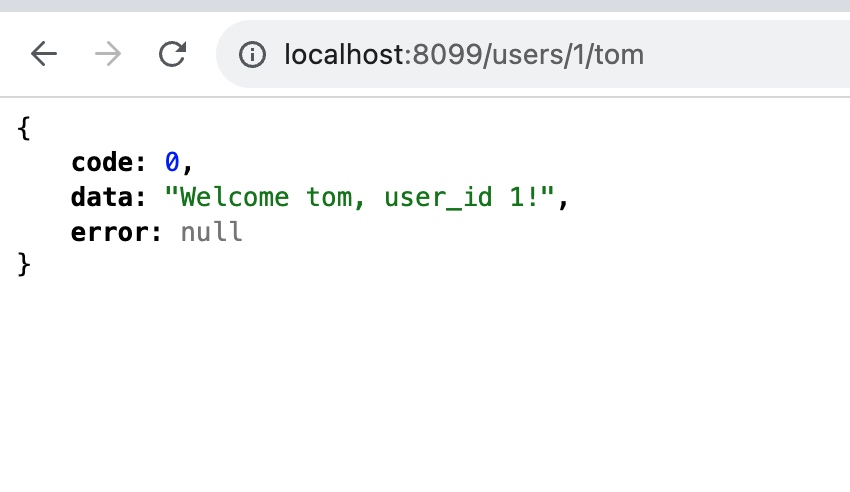Click "tom" at the URL end
850x492 pixels.
[x=621, y=54]
